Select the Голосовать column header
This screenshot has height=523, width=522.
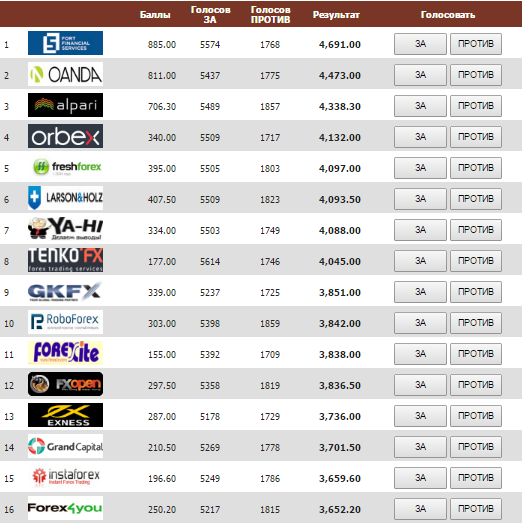[448, 15]
